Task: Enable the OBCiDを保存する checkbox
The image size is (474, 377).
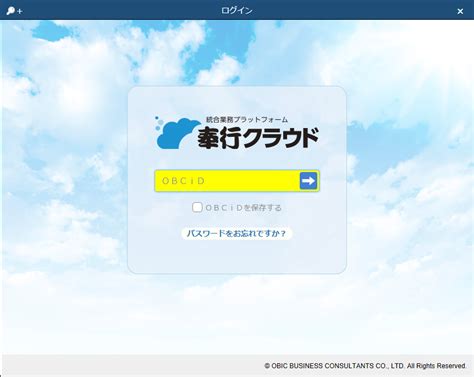Action: (197, 207)
